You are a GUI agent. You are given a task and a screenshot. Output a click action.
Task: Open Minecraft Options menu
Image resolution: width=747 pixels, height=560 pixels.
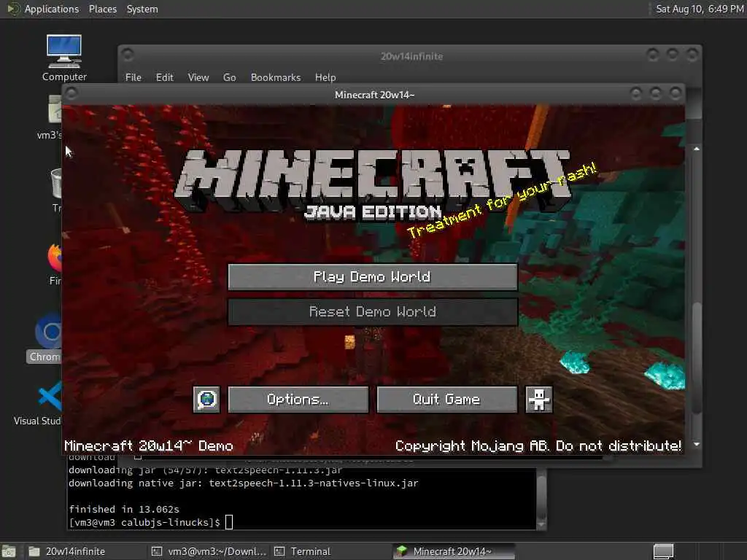[298, 399]
